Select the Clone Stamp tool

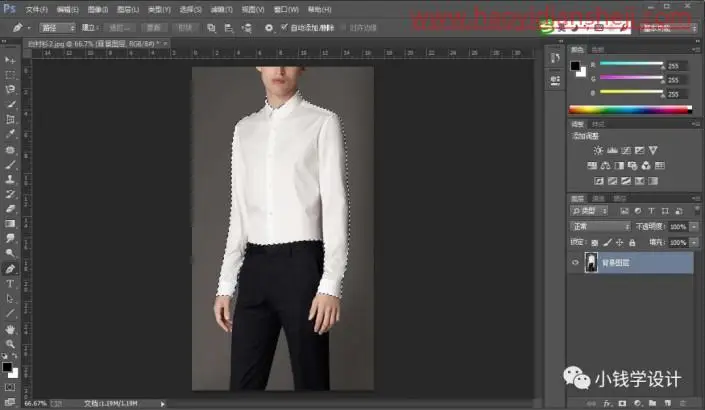tap(10, 179)
